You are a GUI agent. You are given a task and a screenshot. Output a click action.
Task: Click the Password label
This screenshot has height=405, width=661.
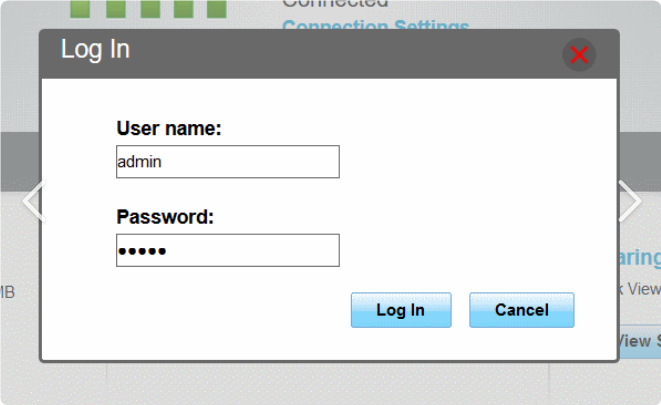[165, 217]
